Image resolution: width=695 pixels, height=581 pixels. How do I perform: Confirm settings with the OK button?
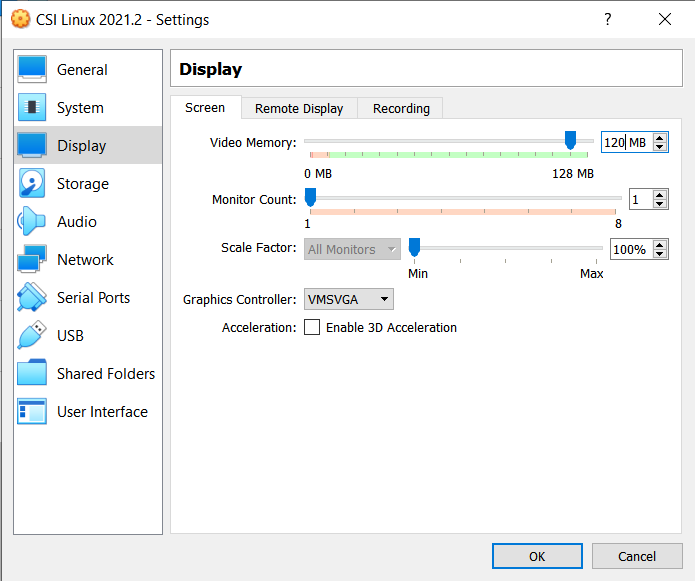pyautogui.click(x=537, y=556)
